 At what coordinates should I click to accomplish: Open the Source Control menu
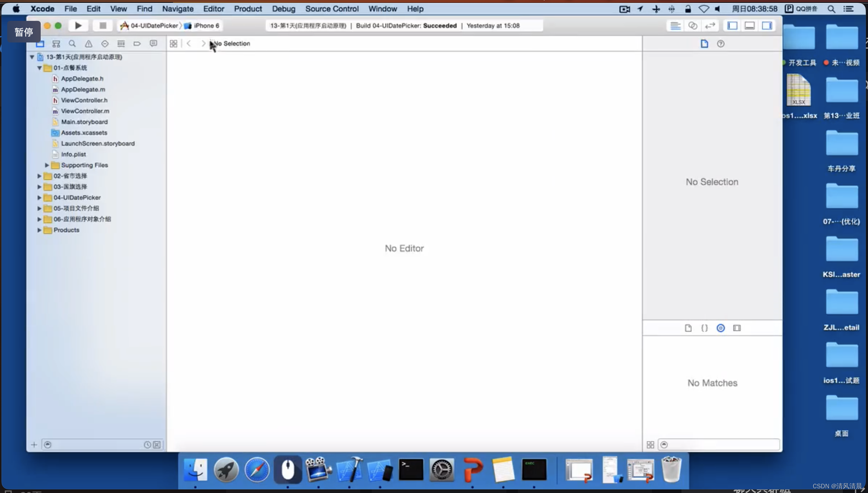click(x=332, y=9)
